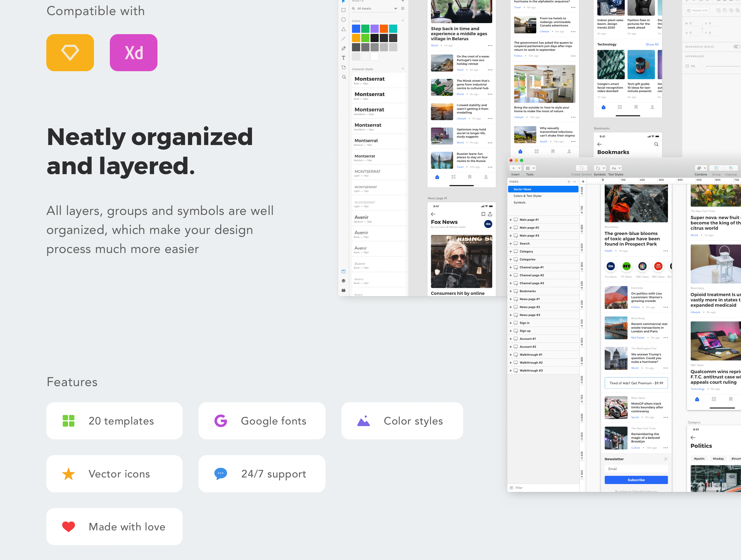Select the Text tool in XD
The height and width of the screenshot is (560, 741).
pos(343,58)
